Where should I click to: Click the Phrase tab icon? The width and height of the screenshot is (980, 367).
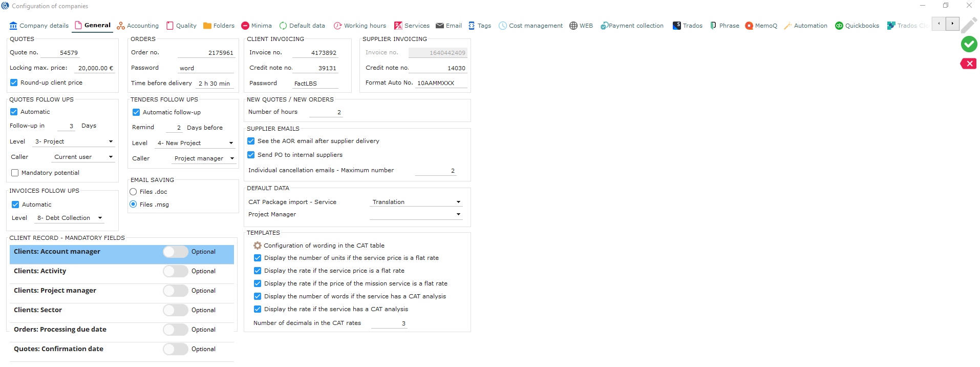tap(713, 26)
